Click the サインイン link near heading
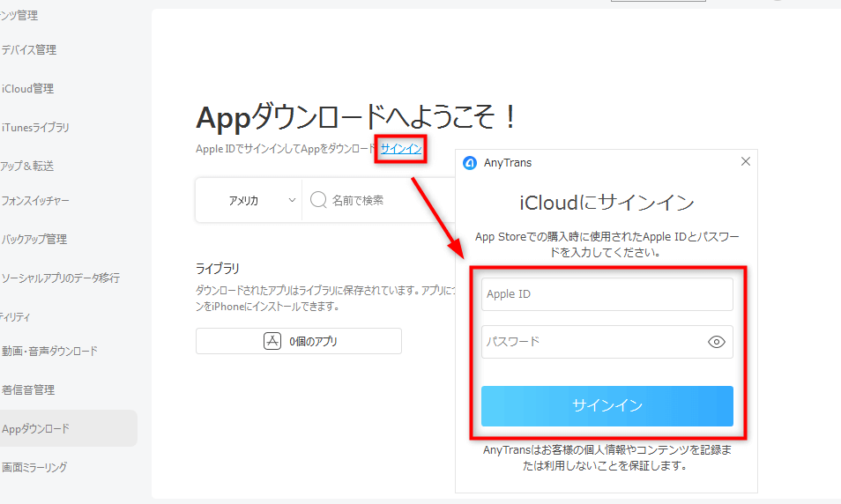Screen dimensions: 841x504 click(x=401, y=149)
